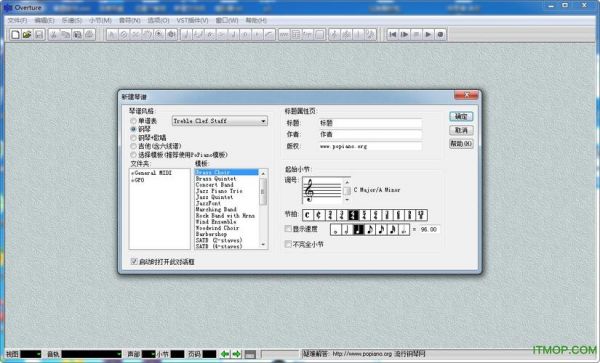This screenshot has height=363, width=600.
Task: Open the Treble Clef Staff dropdown
Action: tap(220, 121)
